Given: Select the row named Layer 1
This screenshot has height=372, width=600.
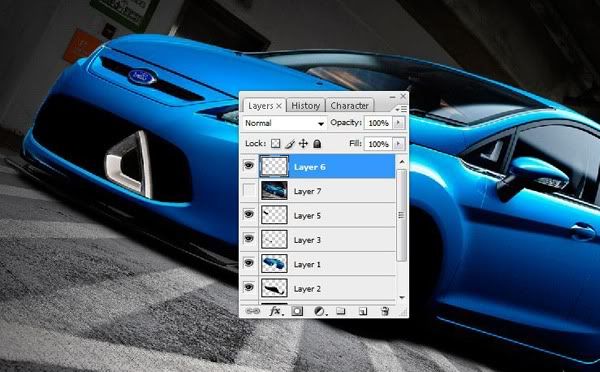Looking at the screenshot, I should 318,264.
